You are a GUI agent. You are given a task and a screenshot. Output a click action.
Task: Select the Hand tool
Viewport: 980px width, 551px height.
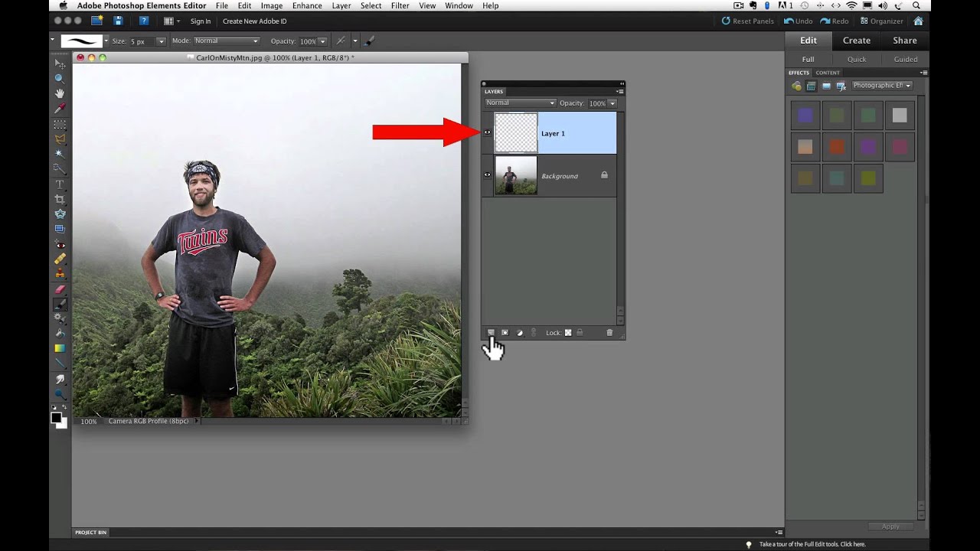[x=60, y=93]
